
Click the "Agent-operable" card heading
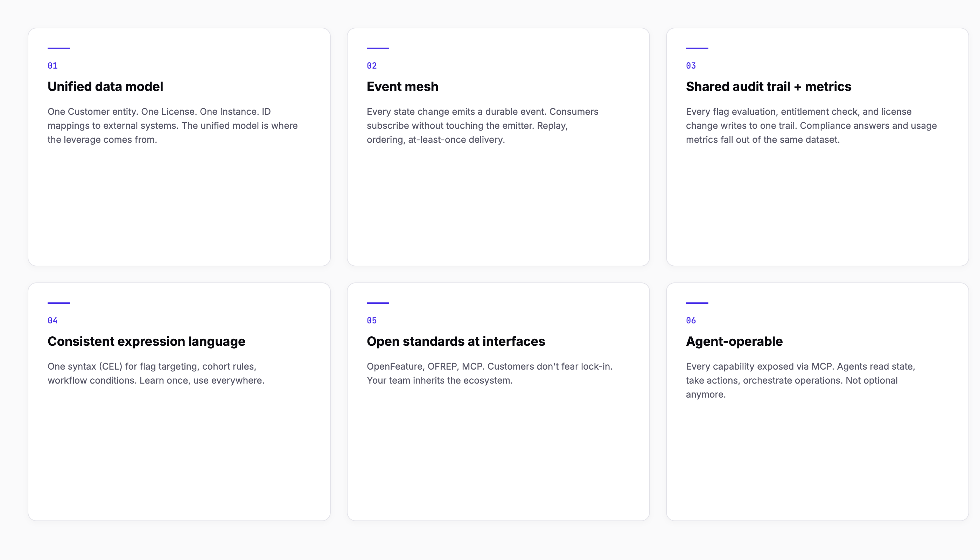click(734, 342)
